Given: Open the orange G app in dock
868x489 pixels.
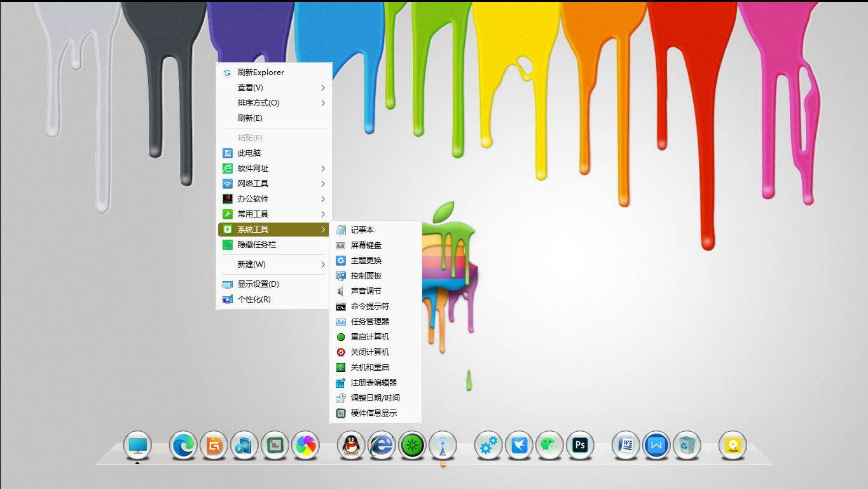Looking at the screenshot, I should pos(214,446).
